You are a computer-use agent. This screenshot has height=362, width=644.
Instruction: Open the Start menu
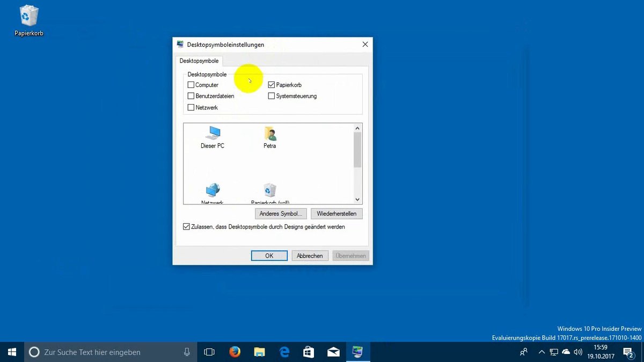click(11, 352)
